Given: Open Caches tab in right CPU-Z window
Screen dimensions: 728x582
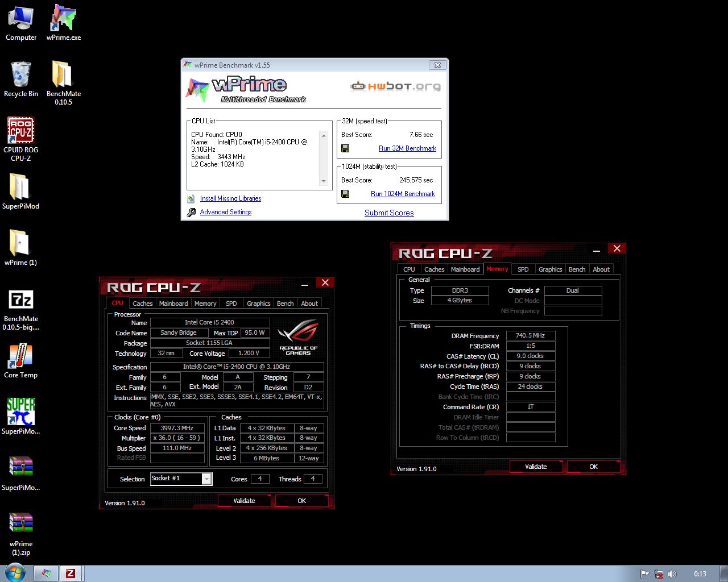Looking at the screenshot, I should click(435, 269).
